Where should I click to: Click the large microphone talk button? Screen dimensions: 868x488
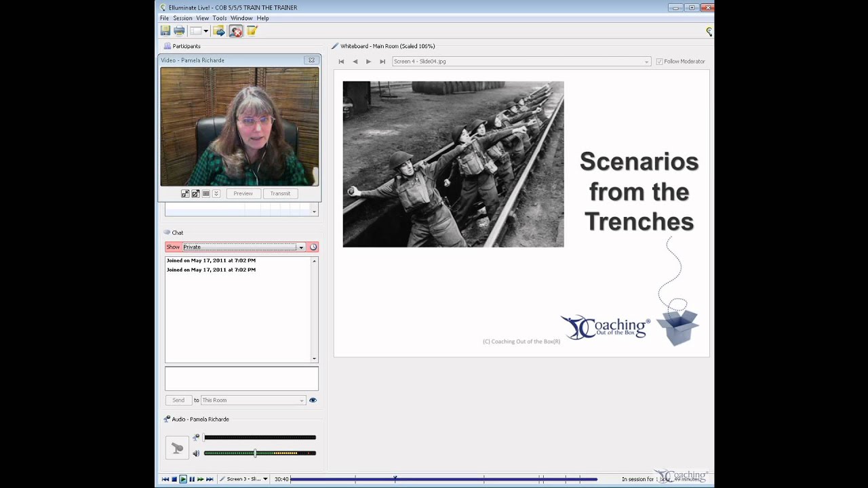[178, 448]
